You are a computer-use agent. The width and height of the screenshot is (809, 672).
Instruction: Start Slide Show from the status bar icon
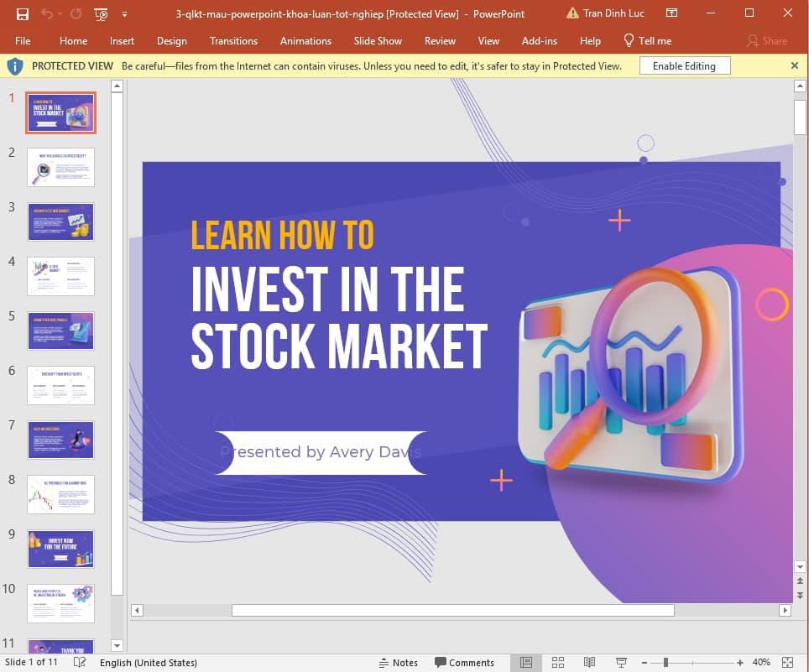(620, 662)
